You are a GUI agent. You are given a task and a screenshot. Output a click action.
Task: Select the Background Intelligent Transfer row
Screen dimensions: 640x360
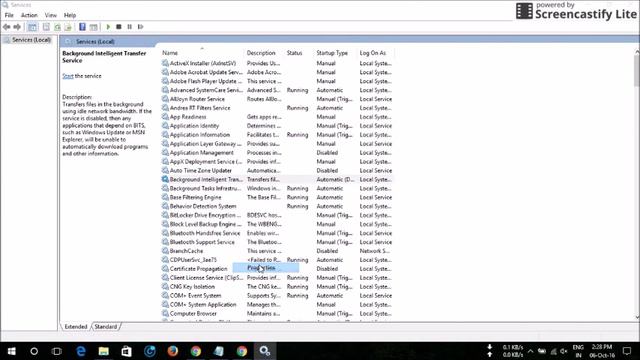tap(277, 180)
